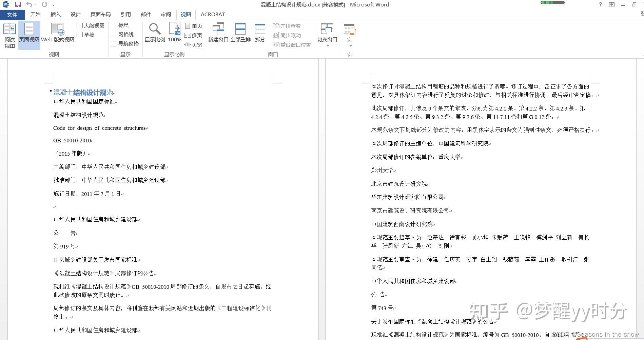Click 新建窗口 (New Window)
Image resolution: width=644 pixels, height=340 pixels.
pyautogui.click(x=218, y=33)
